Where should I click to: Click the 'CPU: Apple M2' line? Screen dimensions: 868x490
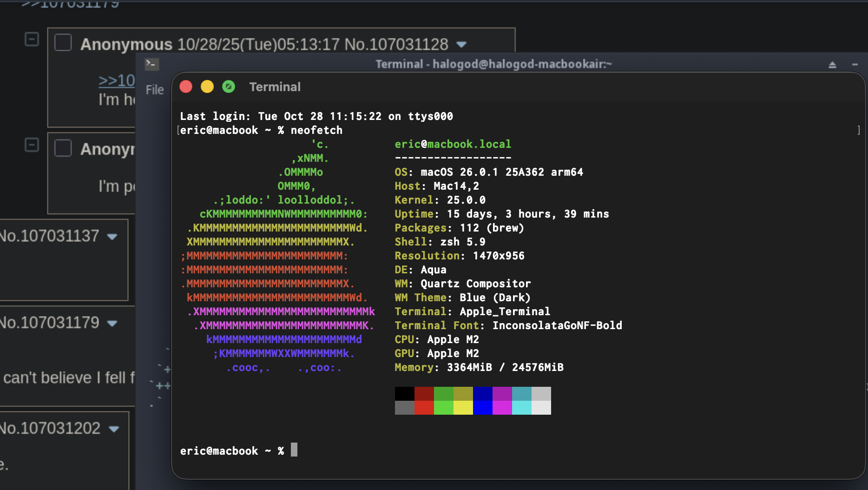click(x=437, y=339)
